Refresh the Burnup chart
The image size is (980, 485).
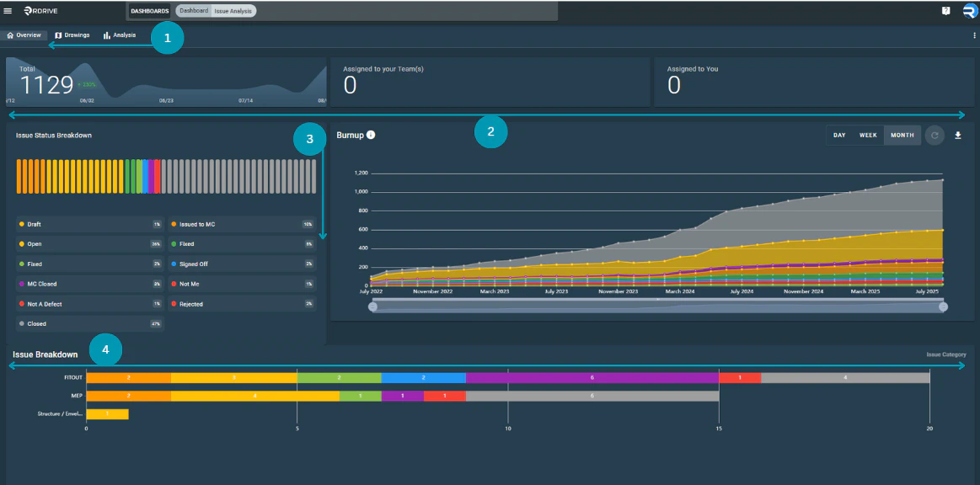(934, 135)
